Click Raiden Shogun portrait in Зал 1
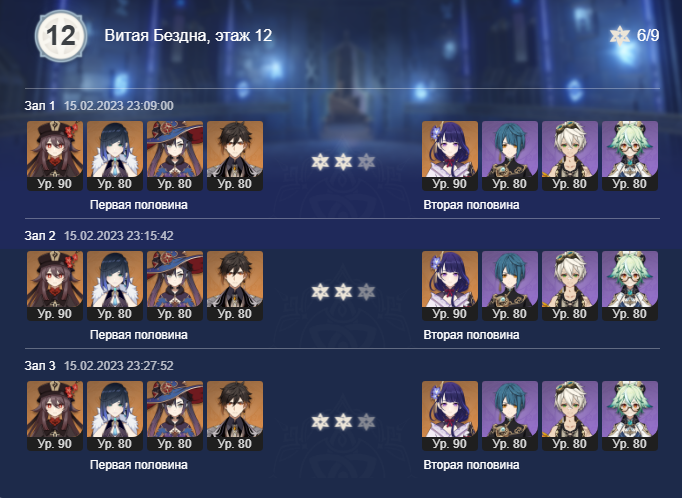Viewport: 682px width, 498px height. click(x=450, y=156)
